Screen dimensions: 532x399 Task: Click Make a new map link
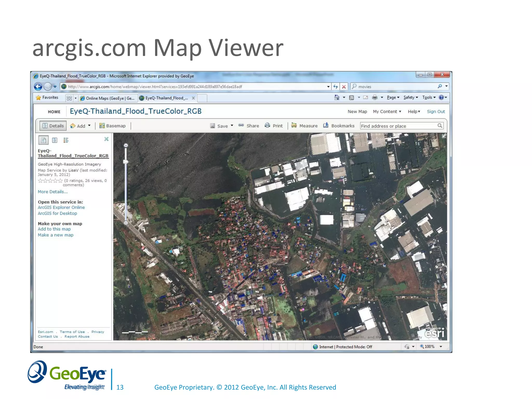(56, 235)
